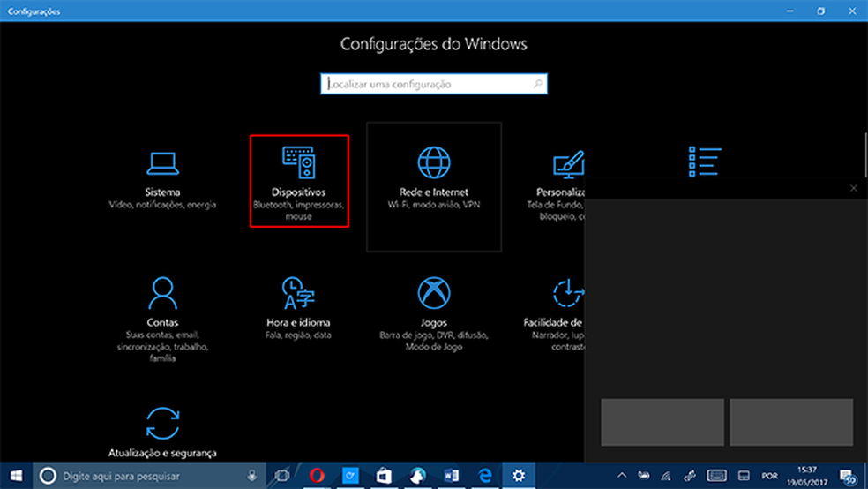868x489 pixels.
Task: Switch input language via POR indicator
Action: click(x=769, y=476)
